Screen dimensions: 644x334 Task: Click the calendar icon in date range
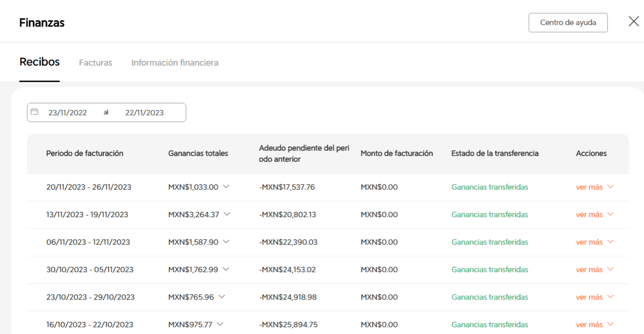point(34,112)
